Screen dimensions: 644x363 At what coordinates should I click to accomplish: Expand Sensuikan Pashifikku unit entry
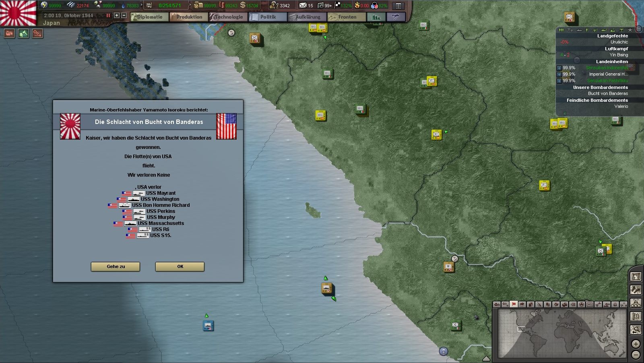tap(559, 81)
